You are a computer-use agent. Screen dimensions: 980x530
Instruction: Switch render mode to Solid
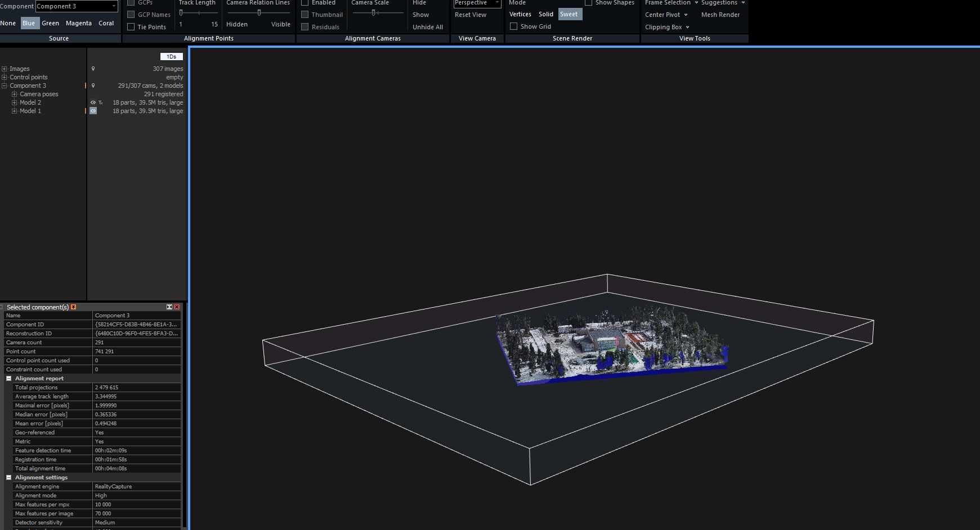click(x=545, y=15)
